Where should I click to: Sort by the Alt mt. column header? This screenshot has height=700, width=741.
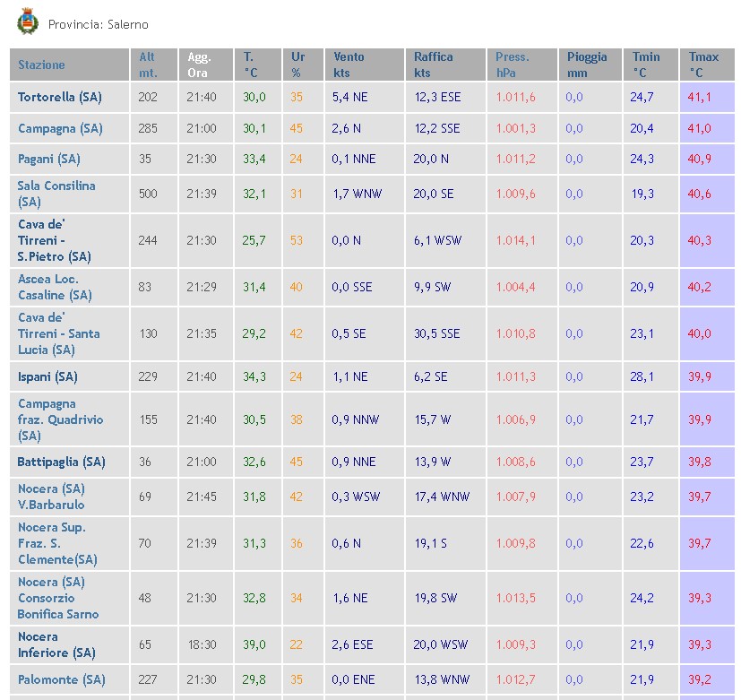tap(147, 65)
